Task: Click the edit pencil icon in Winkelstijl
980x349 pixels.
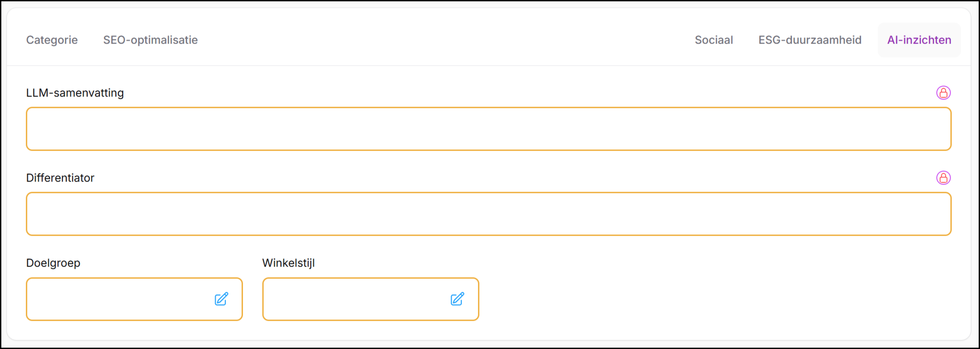Action: pyautogui.click(x=457, y=299)
